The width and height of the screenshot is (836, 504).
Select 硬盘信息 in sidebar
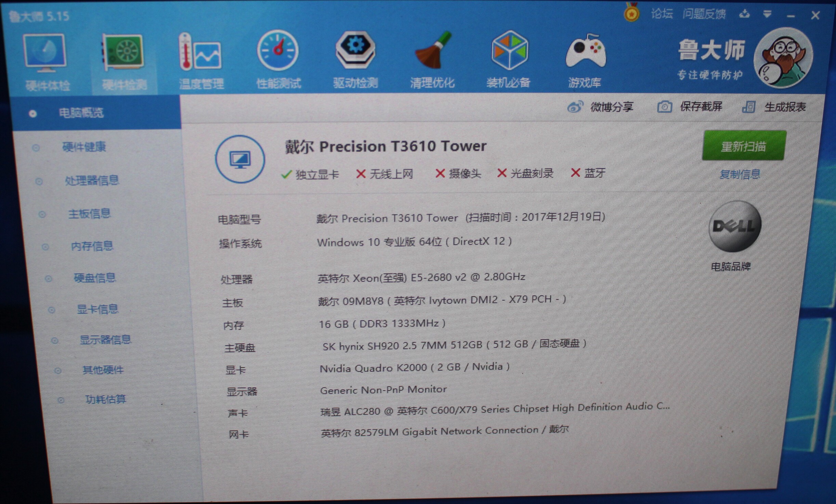(95, 278)
